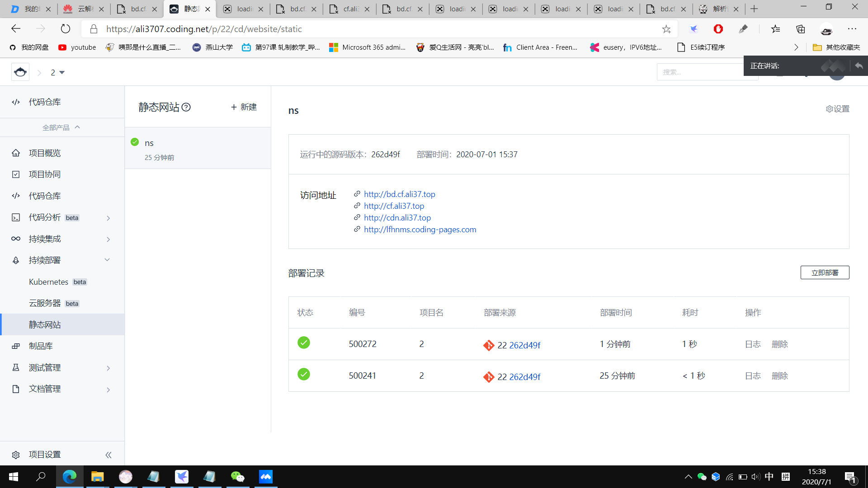Open the 制品库 sidebar item
Image resolution: width=868 pixels, height=488 pixels.
pyautogui.click(x=41, y=346)
